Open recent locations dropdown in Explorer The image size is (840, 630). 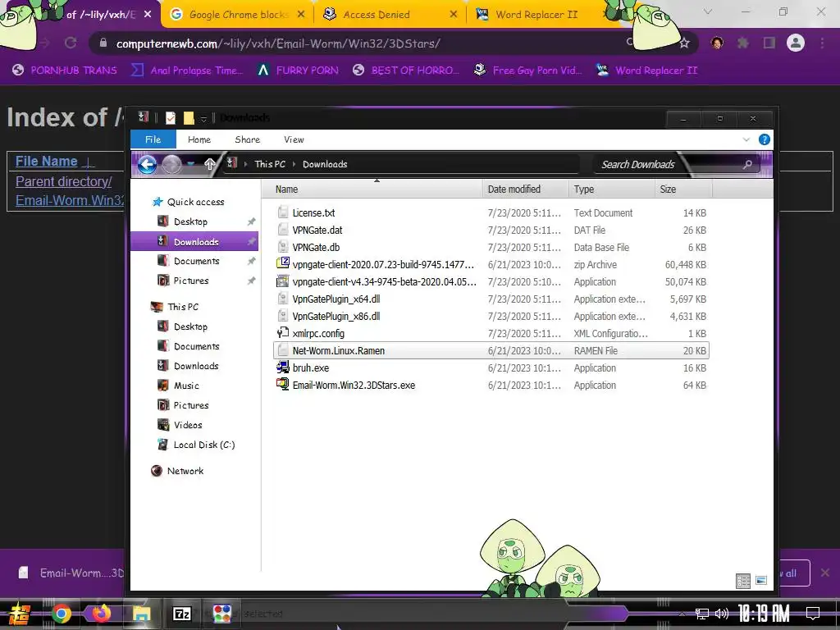pyautogui.click(x=190, y=164)
